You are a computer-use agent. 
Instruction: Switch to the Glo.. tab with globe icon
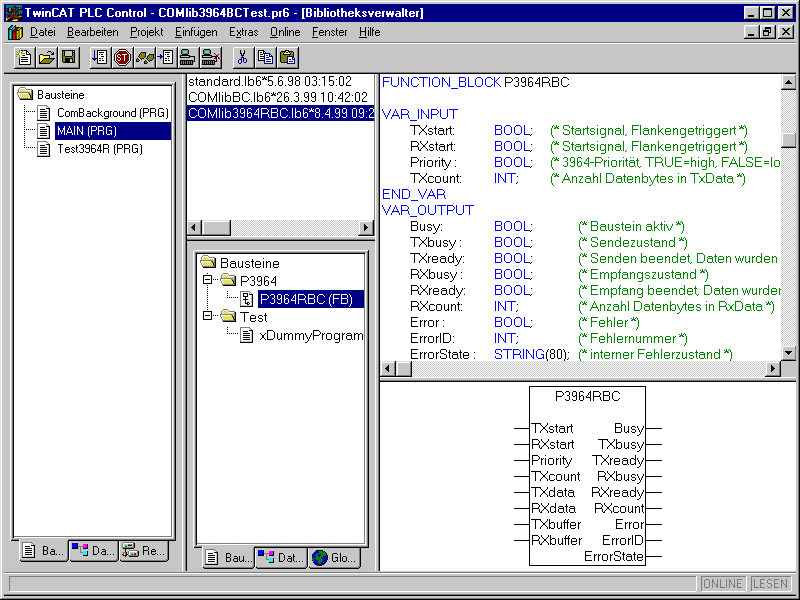pos(334,558)
